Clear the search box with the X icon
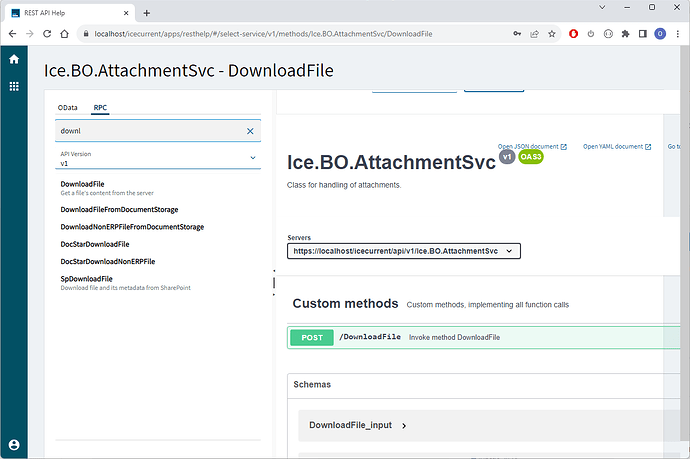Screen dimensions: 690x459 [250, 131]
